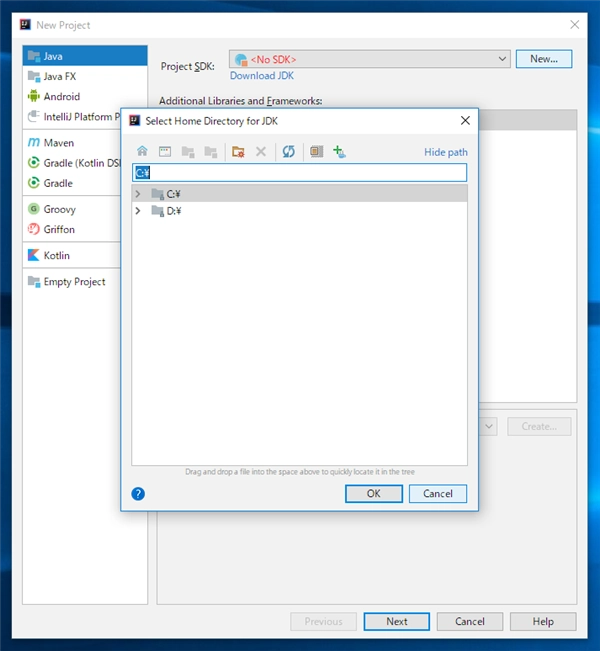Create a new folder via toolbar icon
600x651 pixels.
238,151
